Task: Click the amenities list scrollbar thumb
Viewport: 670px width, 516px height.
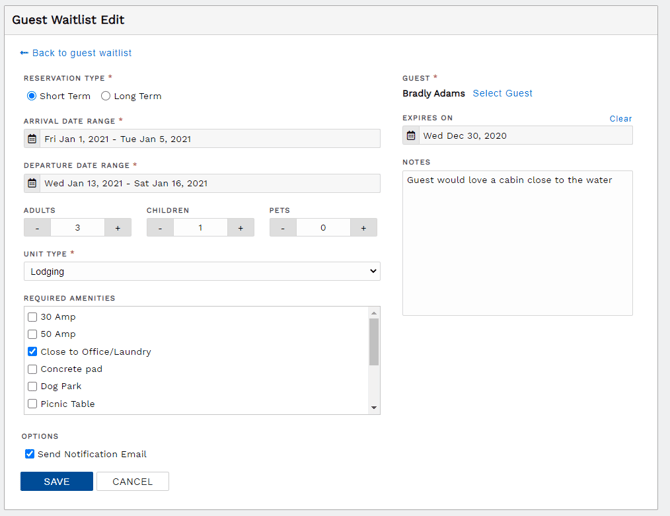Action: (374, 342)
